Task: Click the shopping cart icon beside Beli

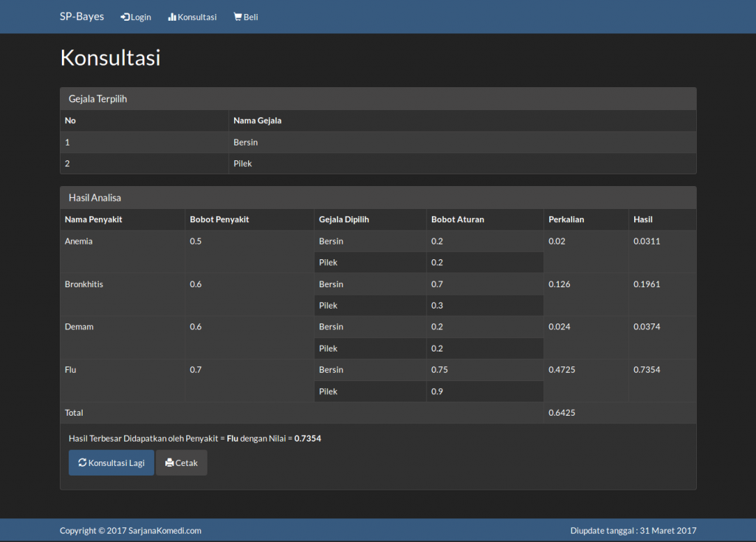Action: tap(238, 17)
